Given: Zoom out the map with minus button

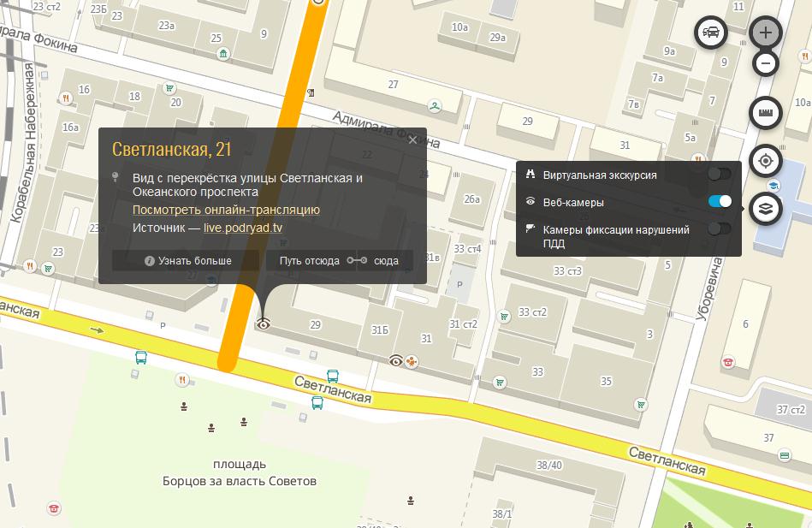Looking at the screenshot, I should (766, 63).
